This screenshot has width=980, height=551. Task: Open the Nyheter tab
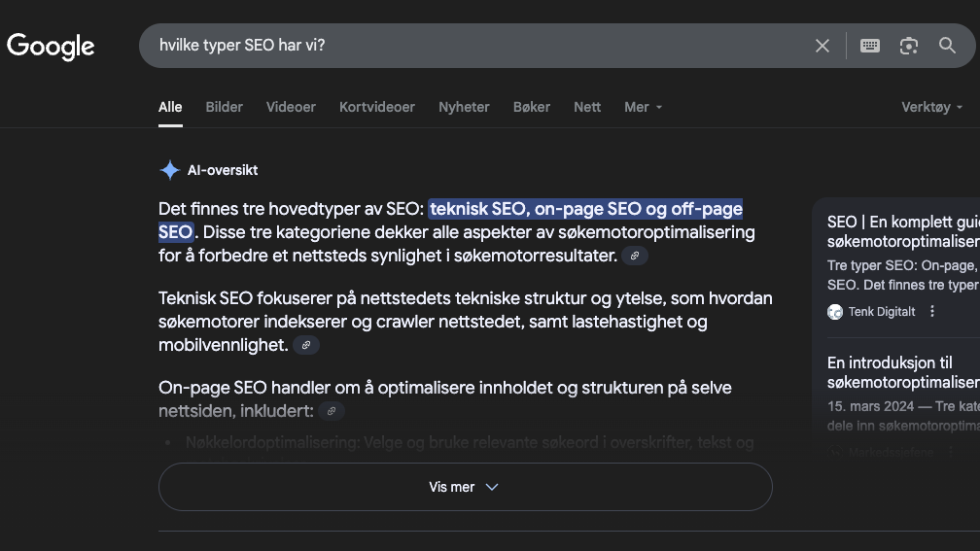(x=464, y=107)
